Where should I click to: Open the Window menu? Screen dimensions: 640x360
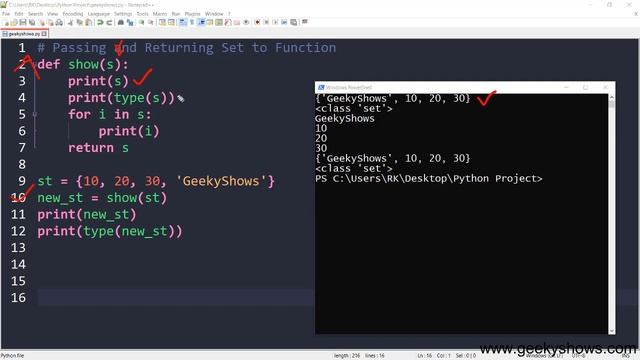pyautogui.click(x=214, y=14)
